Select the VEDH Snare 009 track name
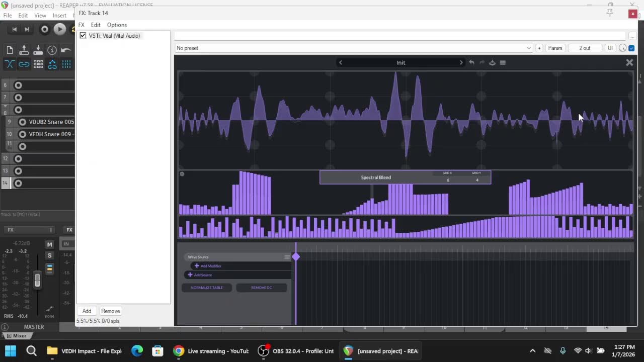 (50, 134)
